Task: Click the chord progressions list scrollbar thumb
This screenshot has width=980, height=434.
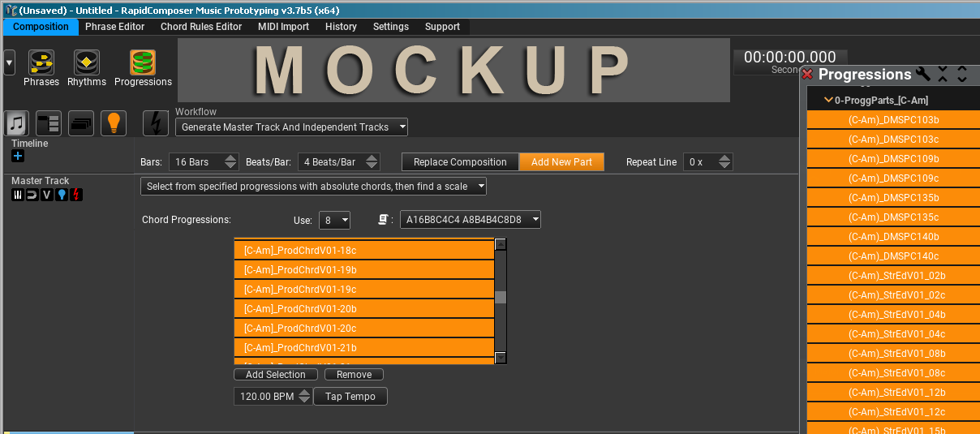Action: 501,297
